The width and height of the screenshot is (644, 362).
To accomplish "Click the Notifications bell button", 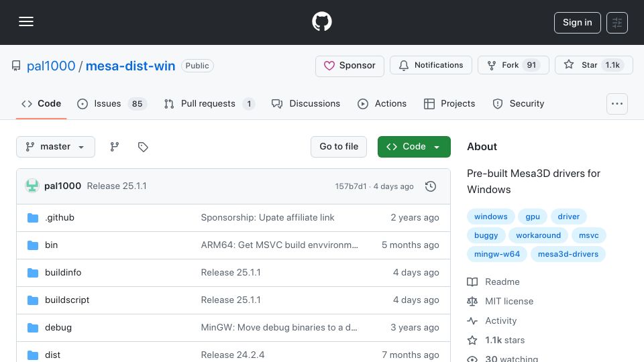I will click(431, 65).
